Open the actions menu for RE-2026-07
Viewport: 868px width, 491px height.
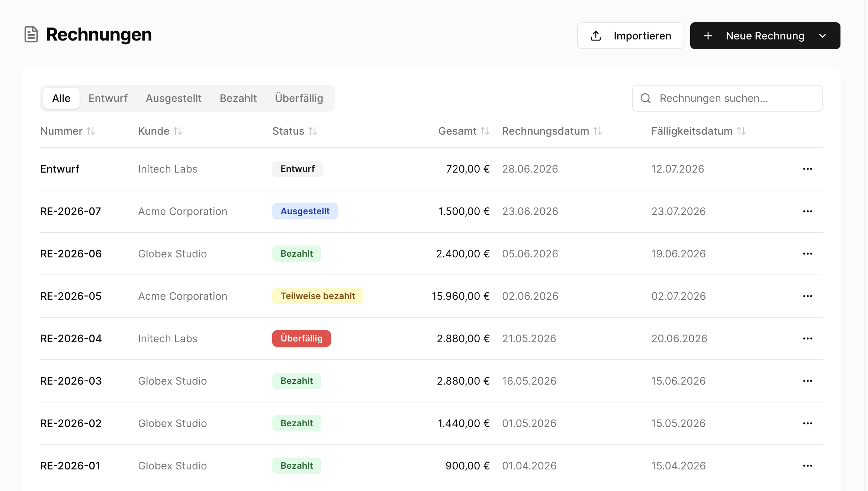pyautogui.click(x=808, y=211)
